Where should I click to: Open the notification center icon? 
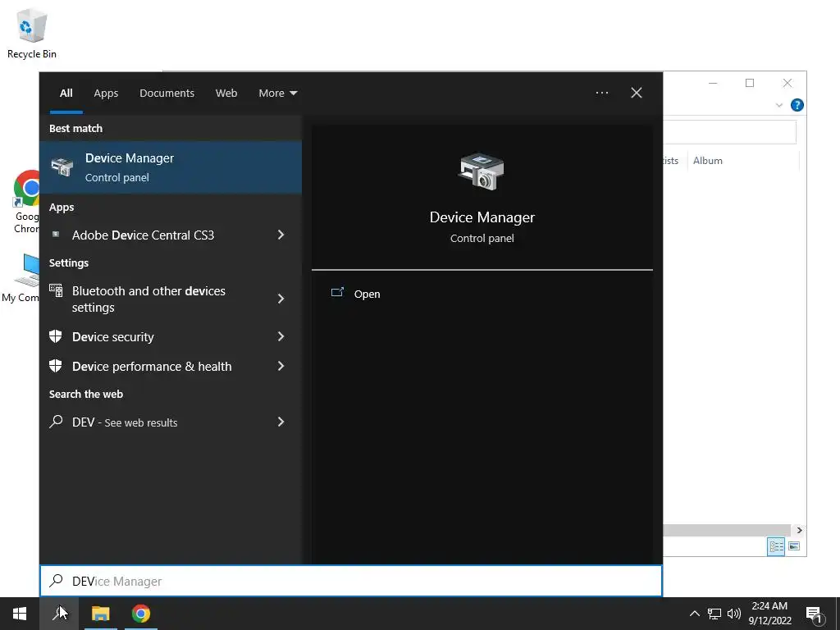click(815, 614)
